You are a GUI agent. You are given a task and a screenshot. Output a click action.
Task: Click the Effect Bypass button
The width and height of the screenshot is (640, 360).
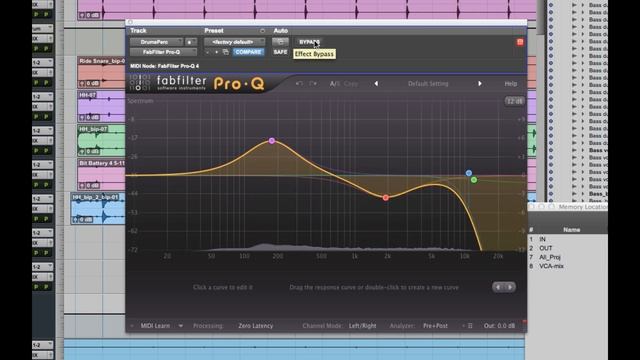click(x=309, y=42)
